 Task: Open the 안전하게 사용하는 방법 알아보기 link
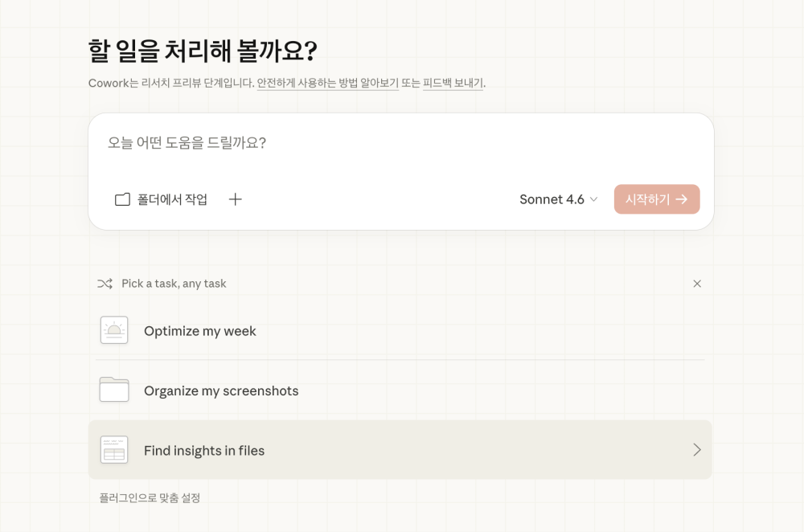coord(327,83)
